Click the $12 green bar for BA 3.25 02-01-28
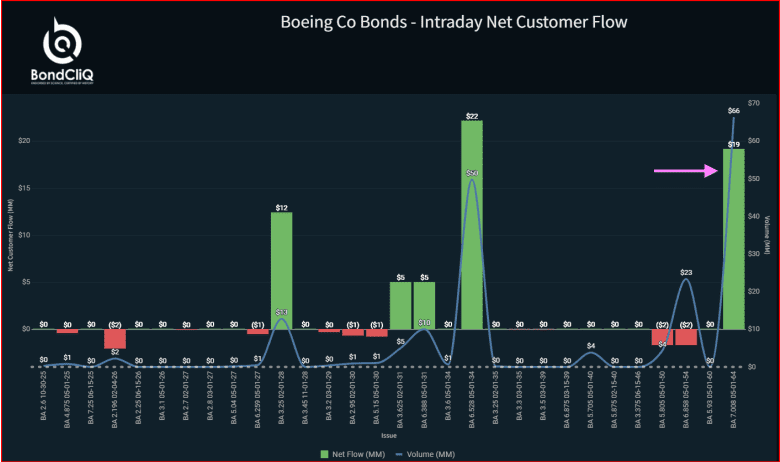 [282, 271]
